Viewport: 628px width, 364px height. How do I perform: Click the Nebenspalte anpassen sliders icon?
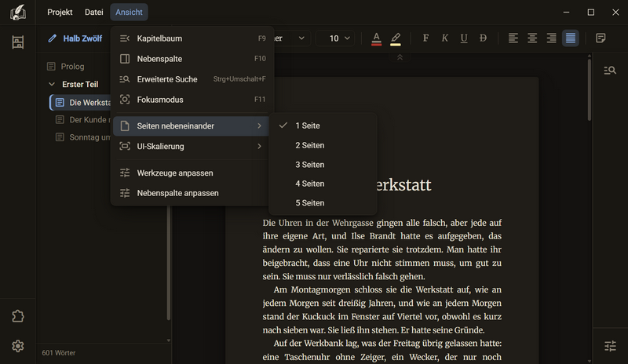[125, 193]
